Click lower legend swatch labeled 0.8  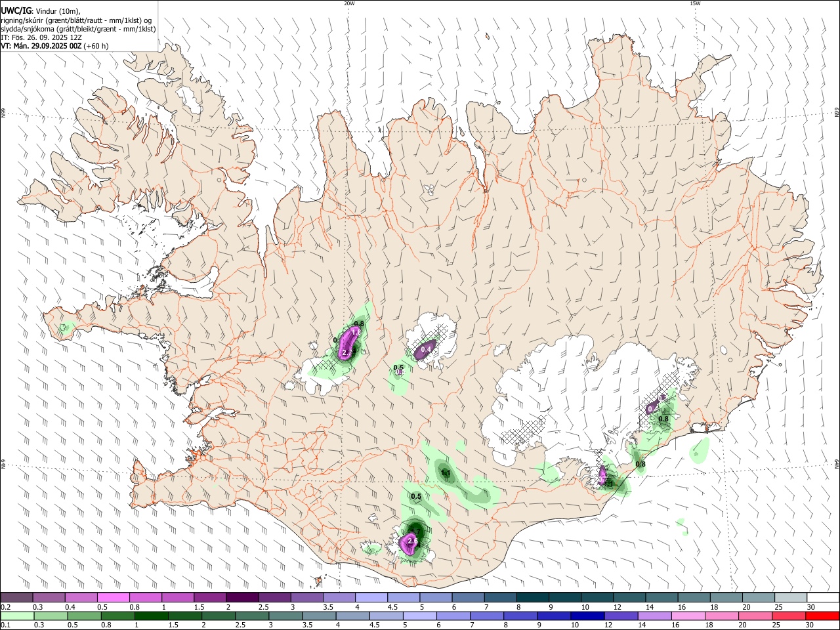(117, 616)
